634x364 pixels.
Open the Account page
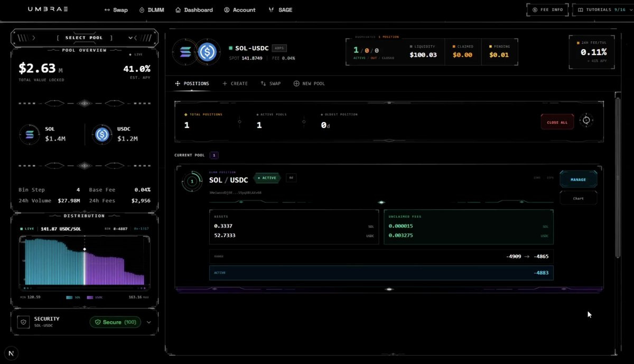(240, 10)
